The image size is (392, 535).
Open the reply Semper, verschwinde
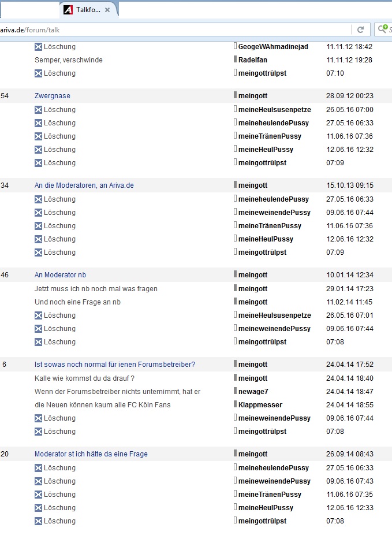pos(69,60)
